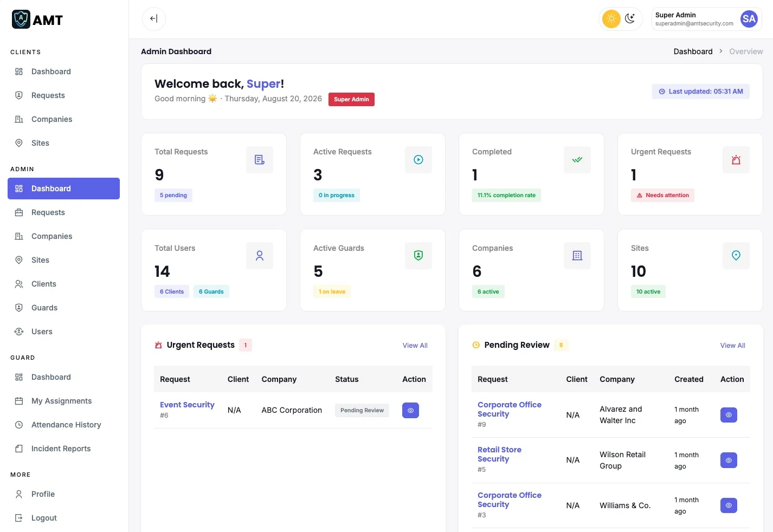
Task: Click the Urgent Requests alarm icon
Action: coord(736,160)
